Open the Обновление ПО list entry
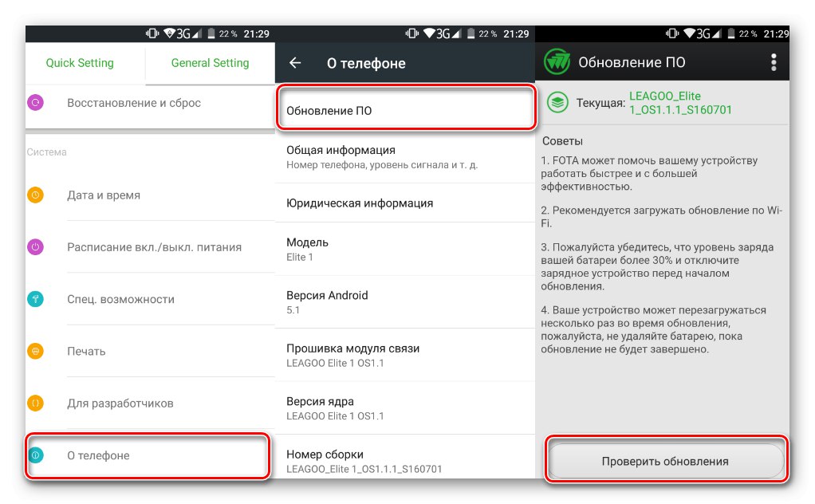 point(405,108)
